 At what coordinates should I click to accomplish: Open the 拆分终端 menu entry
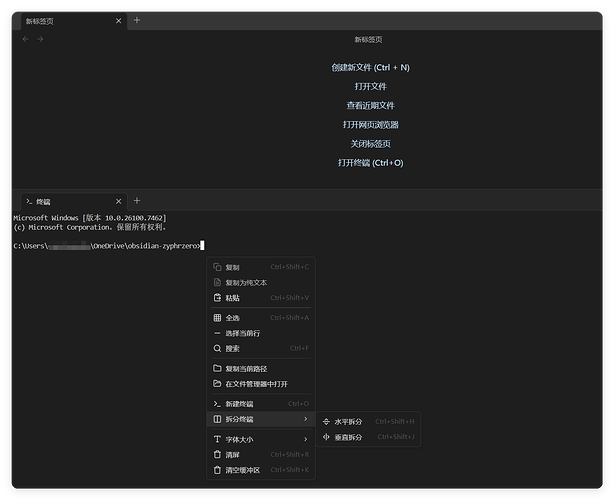point(261,419)
